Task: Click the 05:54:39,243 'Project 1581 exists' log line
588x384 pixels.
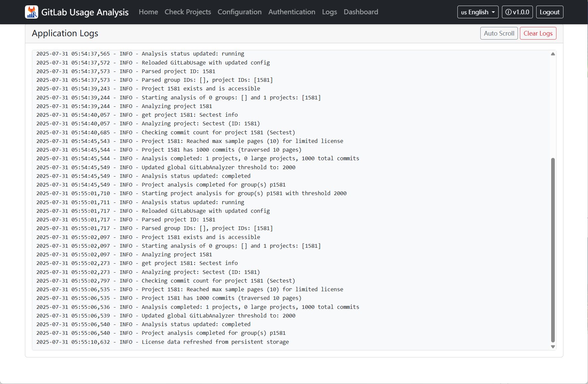Action: [148, 88]
